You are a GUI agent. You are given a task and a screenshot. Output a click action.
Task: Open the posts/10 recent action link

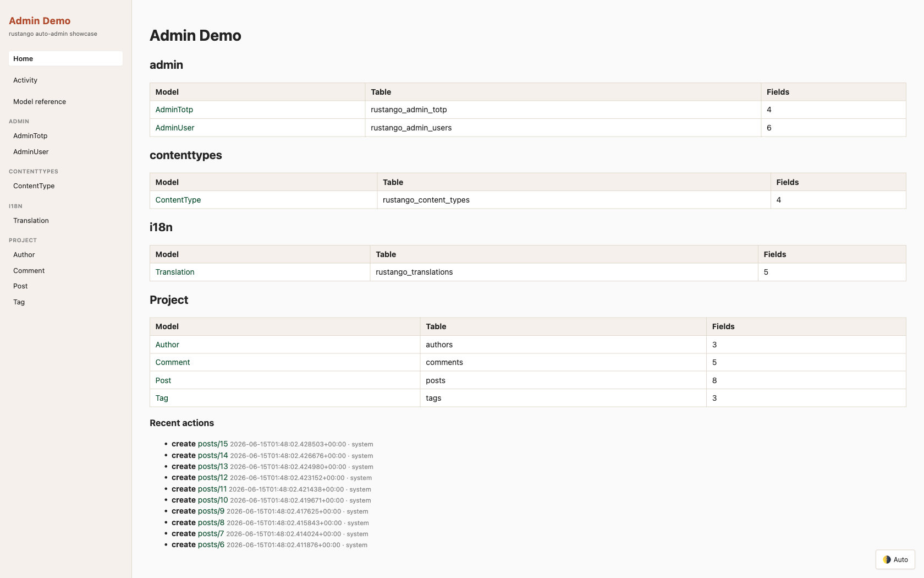(x=213, y=500)
